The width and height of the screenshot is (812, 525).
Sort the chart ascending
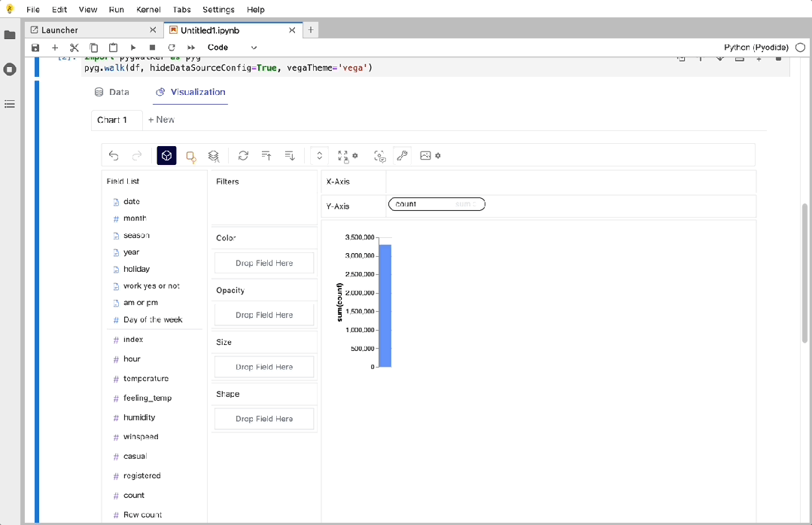click(266, 155)
